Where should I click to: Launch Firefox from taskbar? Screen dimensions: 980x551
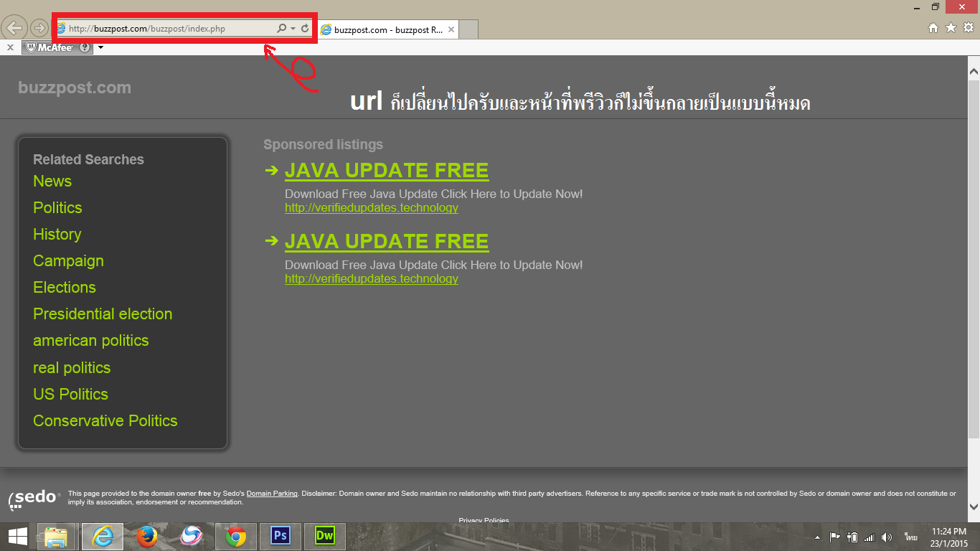(x=147, y=536)
